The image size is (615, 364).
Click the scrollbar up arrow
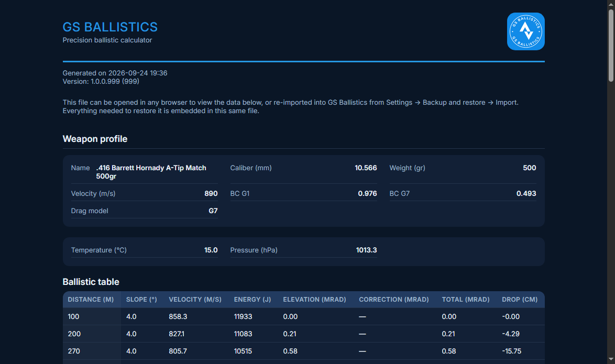point(611,4)
